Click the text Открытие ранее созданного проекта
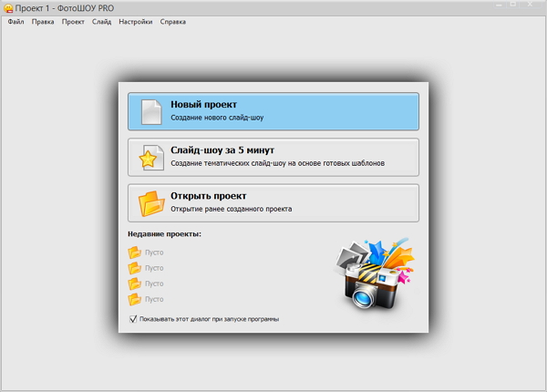Screen dimensions: 547x392 [231, 209]
